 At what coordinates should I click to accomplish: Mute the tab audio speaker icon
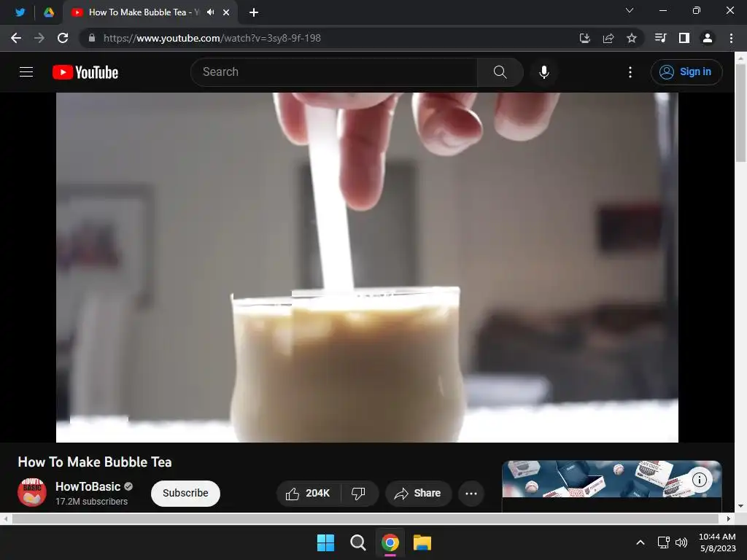pyautogui.click(x=211, y=12)
